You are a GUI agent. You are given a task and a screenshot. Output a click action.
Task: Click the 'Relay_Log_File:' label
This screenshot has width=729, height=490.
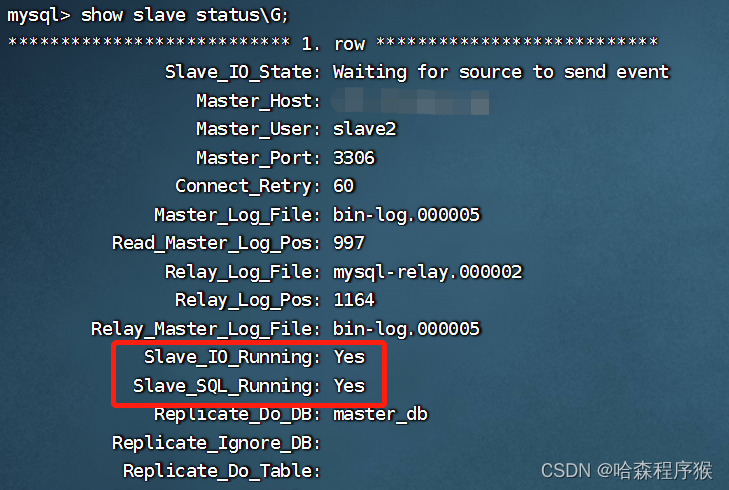tap(243, 272)
